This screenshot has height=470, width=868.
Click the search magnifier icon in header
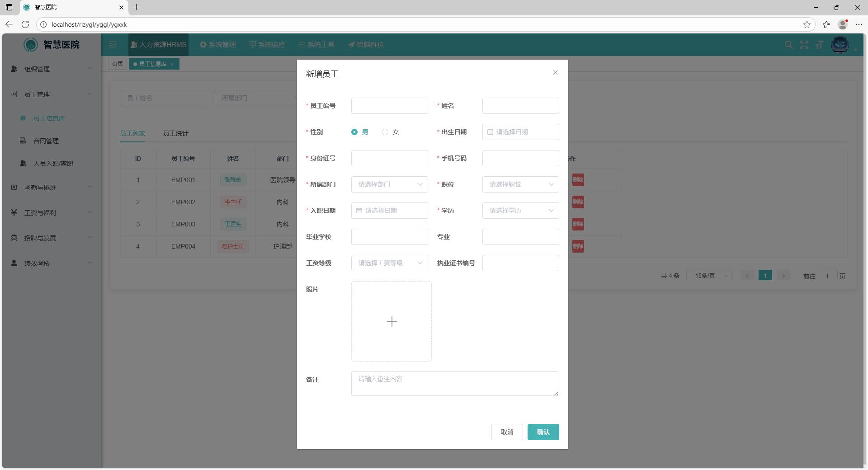click(788, 45)
